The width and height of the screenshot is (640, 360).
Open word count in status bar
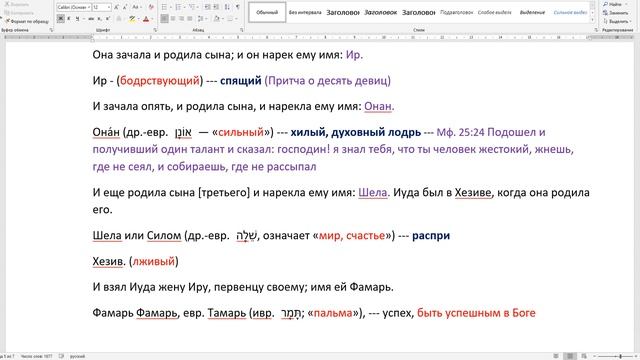point(36,356)
